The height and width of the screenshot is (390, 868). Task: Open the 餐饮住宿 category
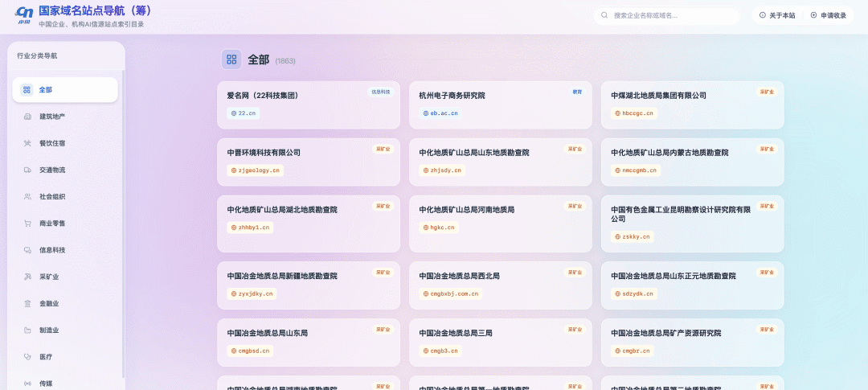click(65, 143)
